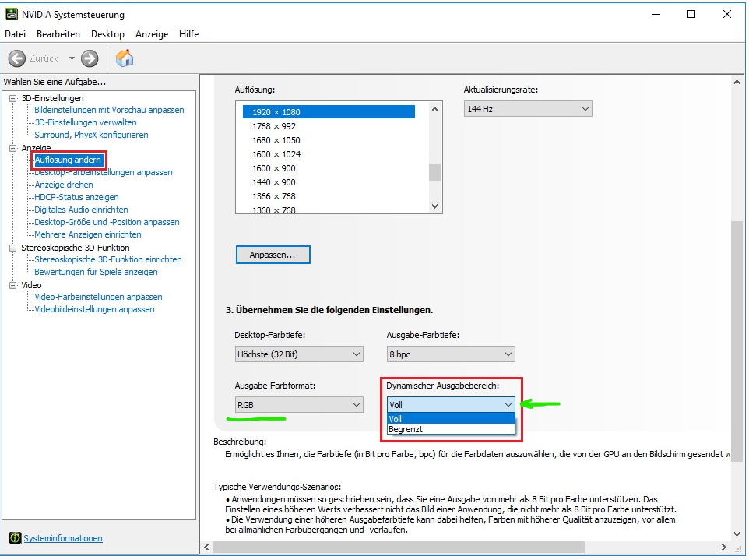749x560 pixels.
Task: Open the Desktop menu
Action: click(x=107, y=34)
